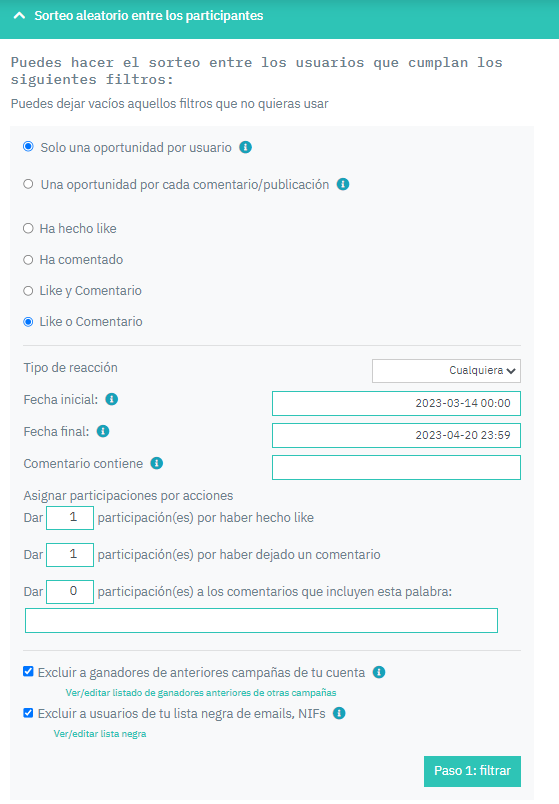
Task: Open info icon for Fecha final
Action: (103, 431)
